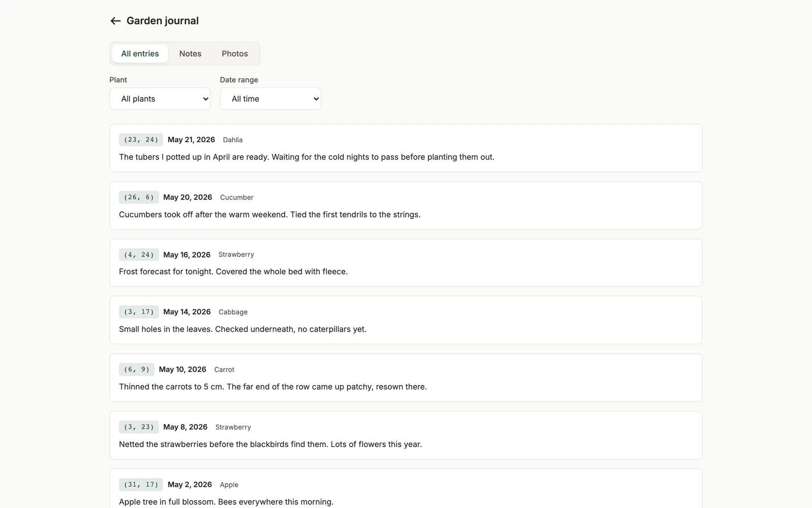The image size is (812, 508).
Task: Click the Dahlia plant label
Action: tap(233, 140)
